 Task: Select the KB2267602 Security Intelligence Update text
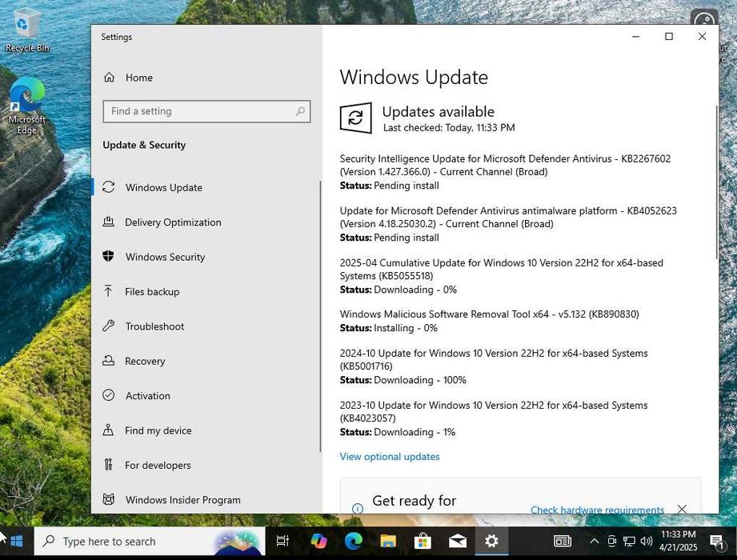tap(505, 166)
